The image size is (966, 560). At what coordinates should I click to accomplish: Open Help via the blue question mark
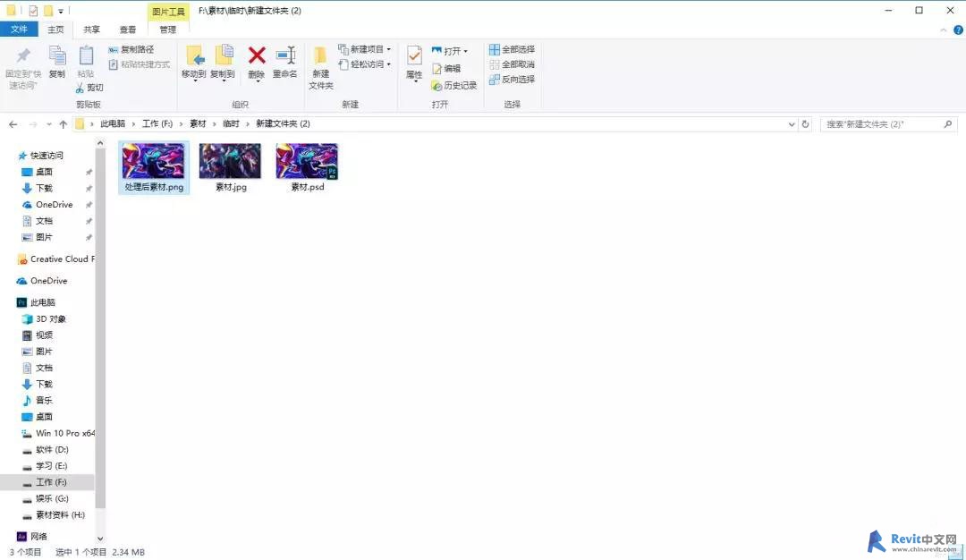[x=958, y=30]
